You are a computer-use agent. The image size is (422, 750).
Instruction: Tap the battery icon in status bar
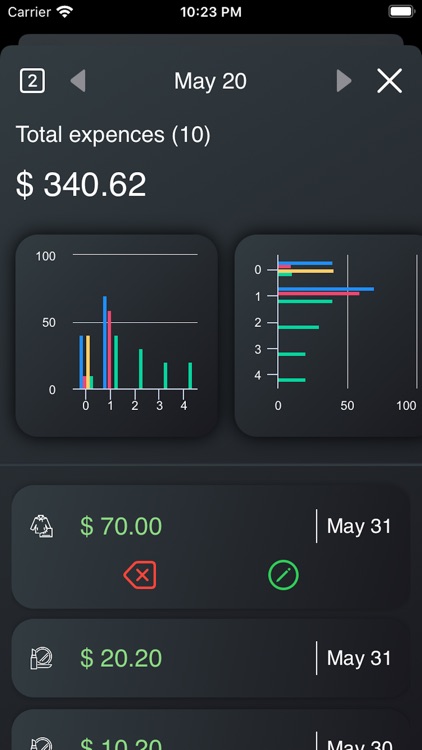401,12
